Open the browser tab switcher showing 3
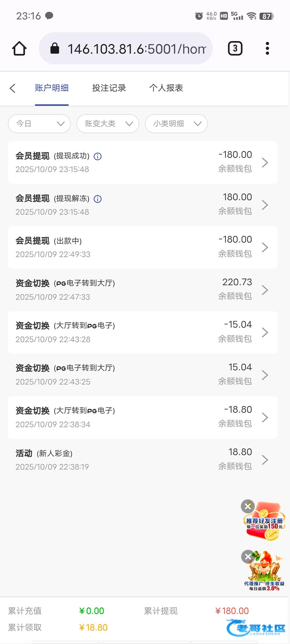 click(x=235, y=49)
